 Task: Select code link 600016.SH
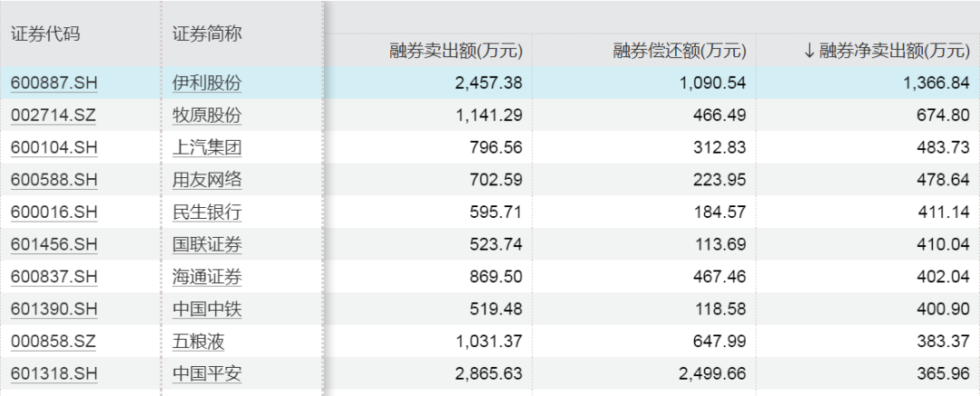pyautogui.click(x=54, y=213)
